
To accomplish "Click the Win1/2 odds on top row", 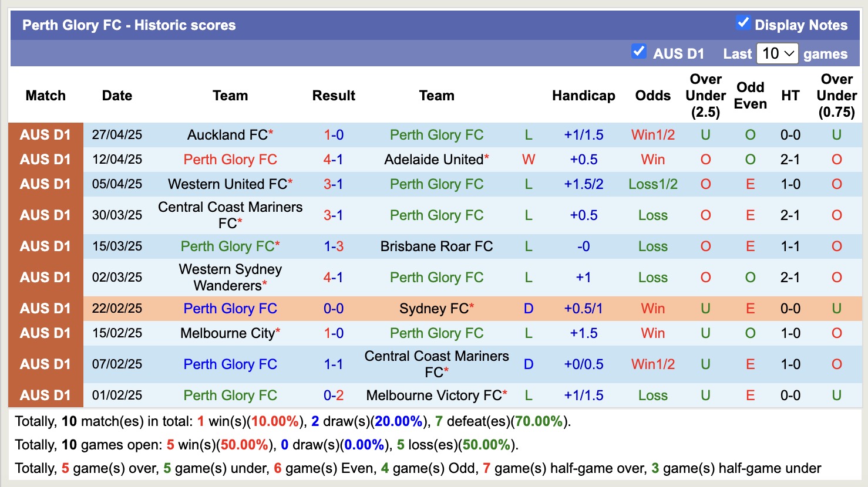I will pyautogui.click(x=652, y=135).
